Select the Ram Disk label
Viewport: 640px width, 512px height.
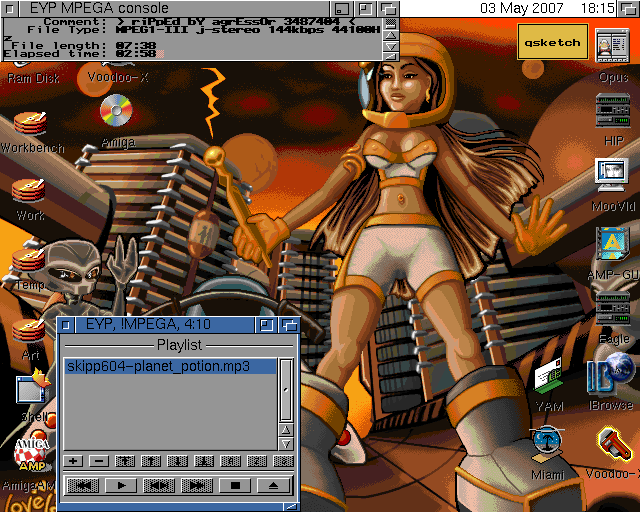coord(33,78)
